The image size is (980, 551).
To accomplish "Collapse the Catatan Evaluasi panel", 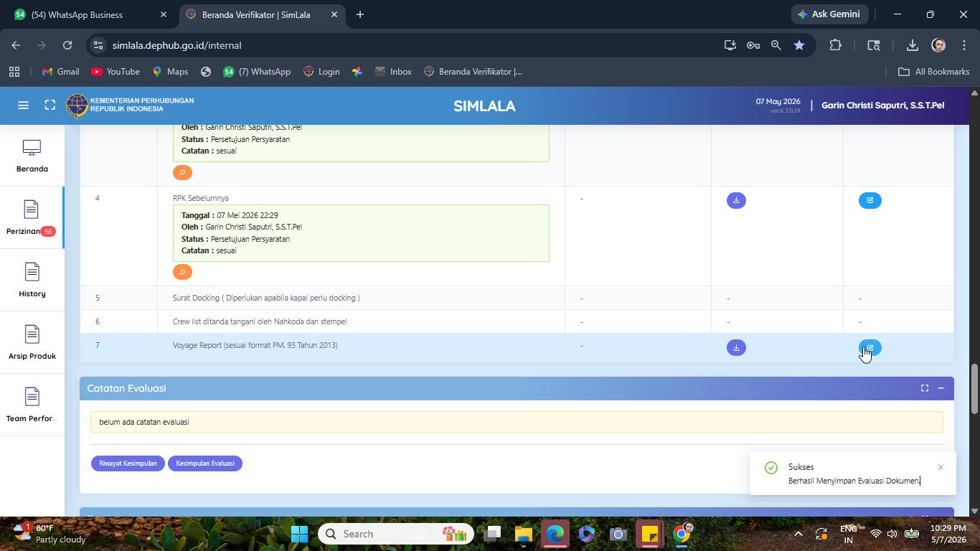I will pyautogui.click(x=941, y=388).
